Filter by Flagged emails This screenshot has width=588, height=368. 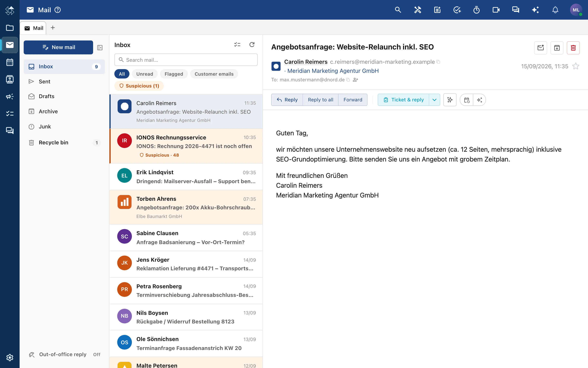click(x=174, y=74)
